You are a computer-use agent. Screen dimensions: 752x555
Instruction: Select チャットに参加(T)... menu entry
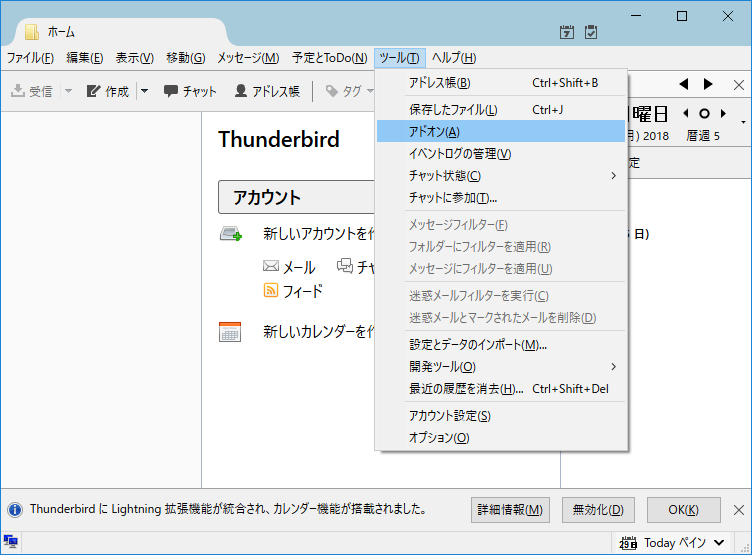tap(501, 197)
